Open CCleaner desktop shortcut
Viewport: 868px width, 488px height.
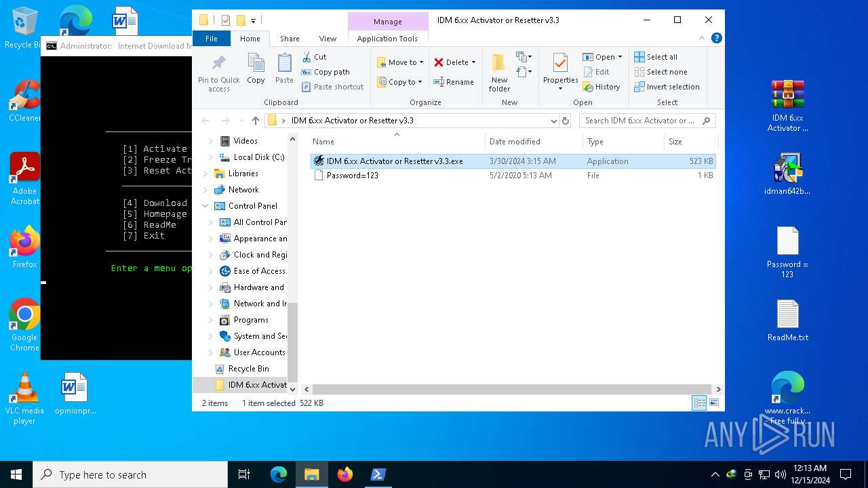pyautogui.click(x=24, y=101)
